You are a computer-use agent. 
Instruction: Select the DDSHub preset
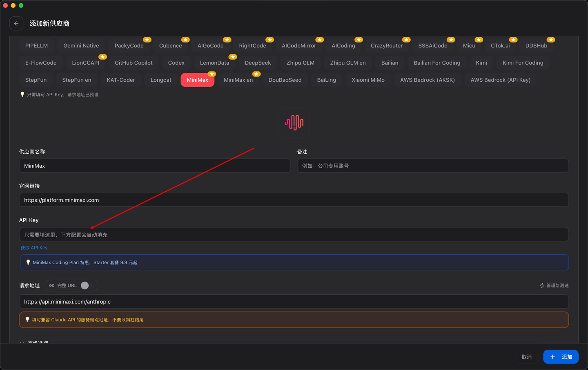[x=536, y=46]
